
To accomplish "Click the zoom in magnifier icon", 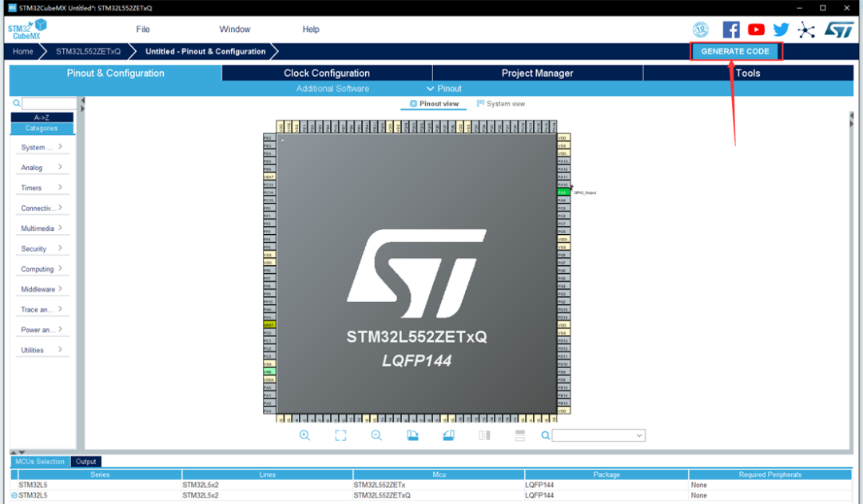I will click(304, 435).
